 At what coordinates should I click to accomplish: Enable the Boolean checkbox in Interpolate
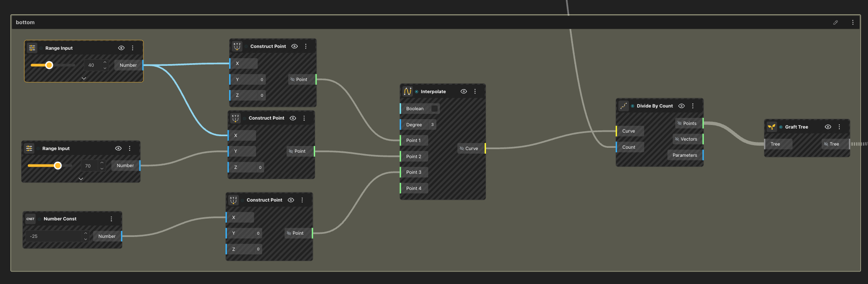(434, 109)
